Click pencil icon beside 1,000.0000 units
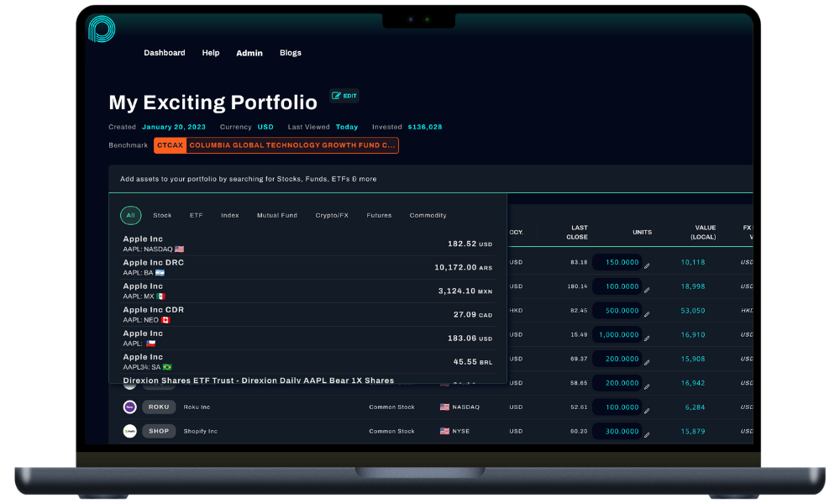Viewport: 840px width, 504px height. pyautogui.click(x=647, y=339)
